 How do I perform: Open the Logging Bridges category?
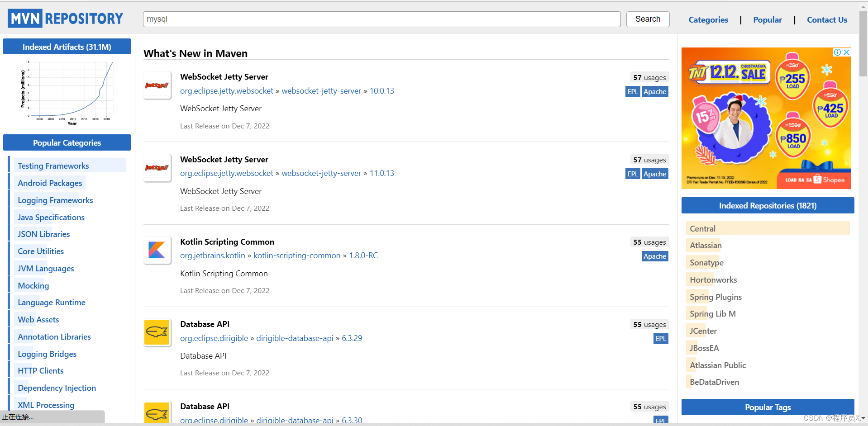tap(47, 354)
